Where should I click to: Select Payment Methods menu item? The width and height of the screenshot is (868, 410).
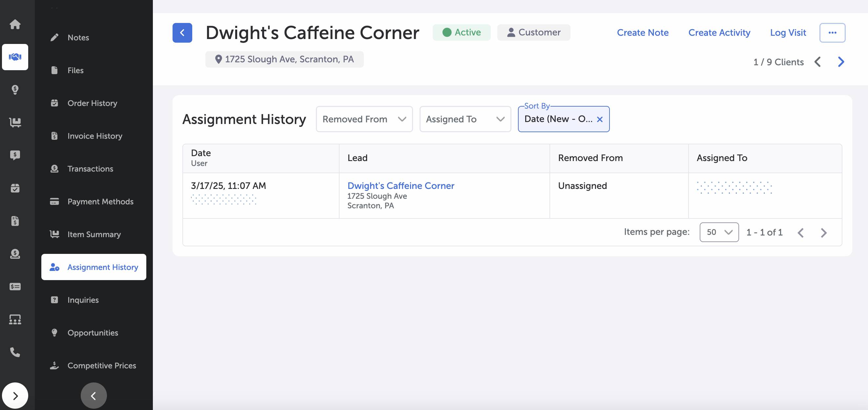point(100,201)
